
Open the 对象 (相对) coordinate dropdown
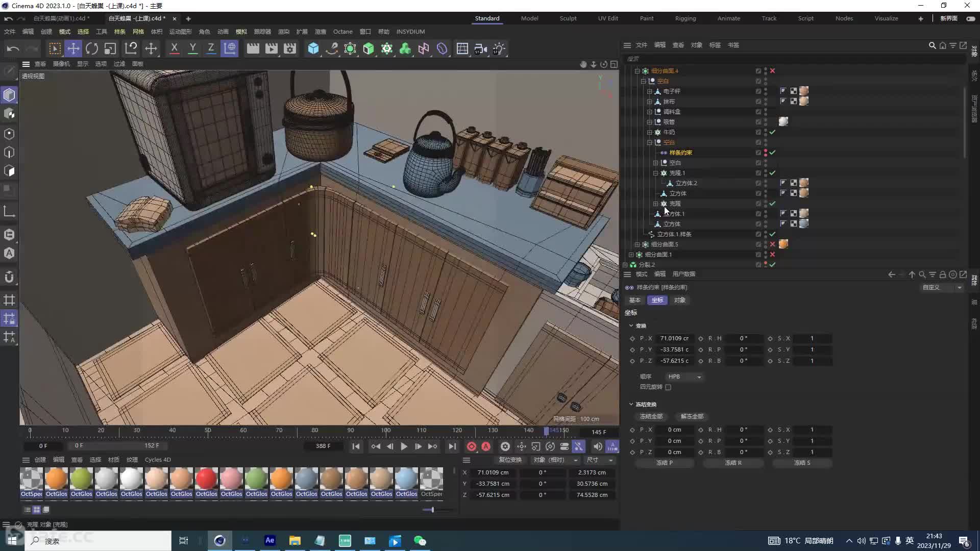[x=554, y=460]
